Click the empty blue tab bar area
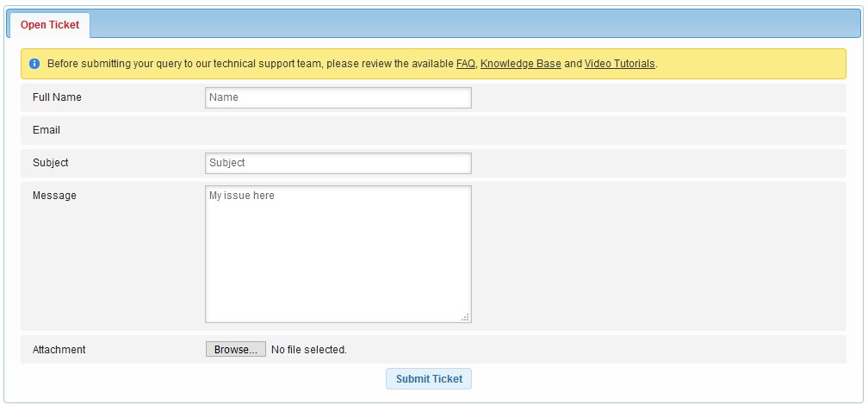868x405 pixels. 474,25
